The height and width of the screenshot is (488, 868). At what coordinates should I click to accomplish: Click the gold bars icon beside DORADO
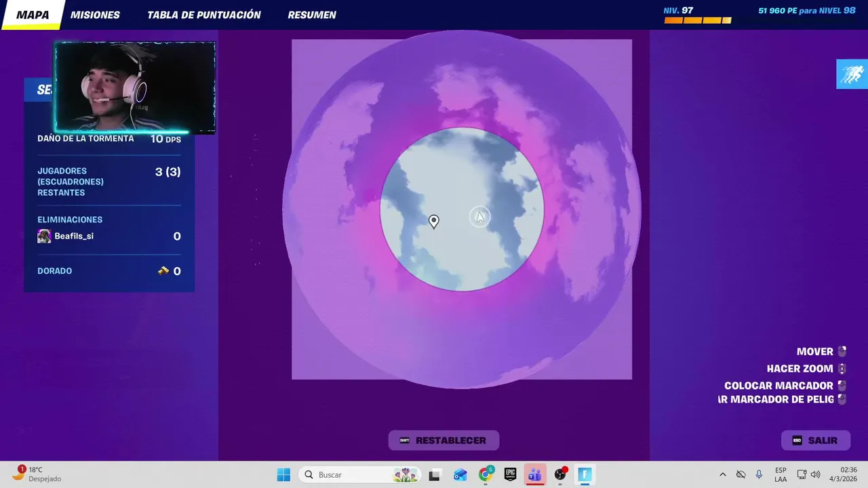coord(163,271)
